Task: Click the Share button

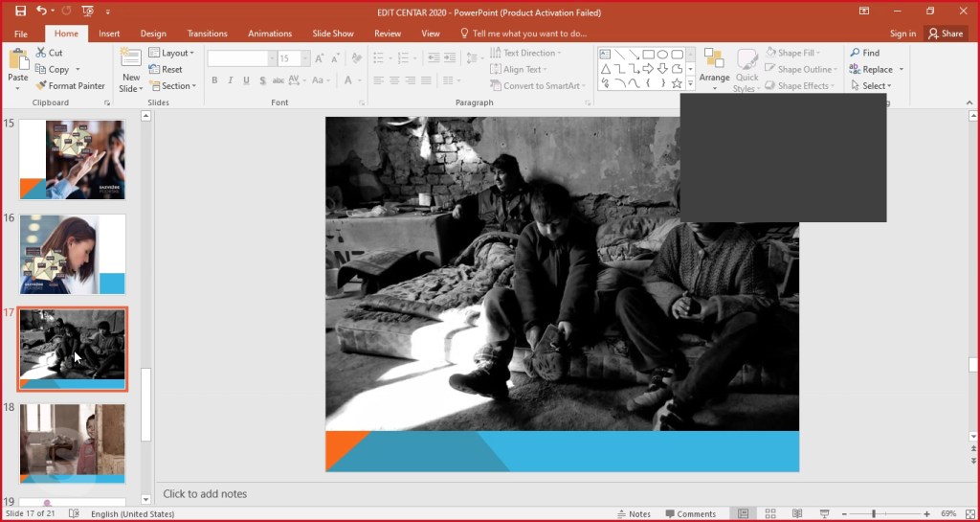Action: point(945,34)
